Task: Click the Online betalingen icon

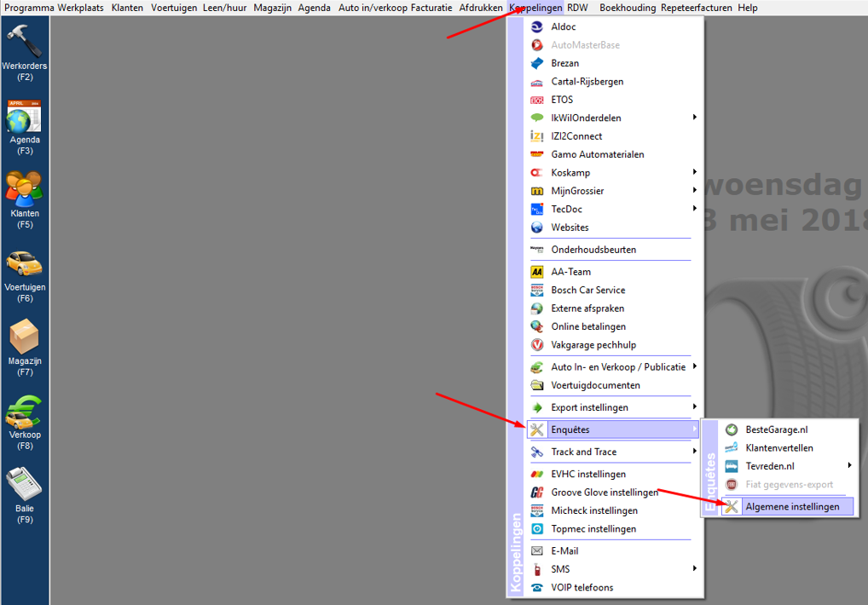Action: pyautogui.click(x=537, y=326)
